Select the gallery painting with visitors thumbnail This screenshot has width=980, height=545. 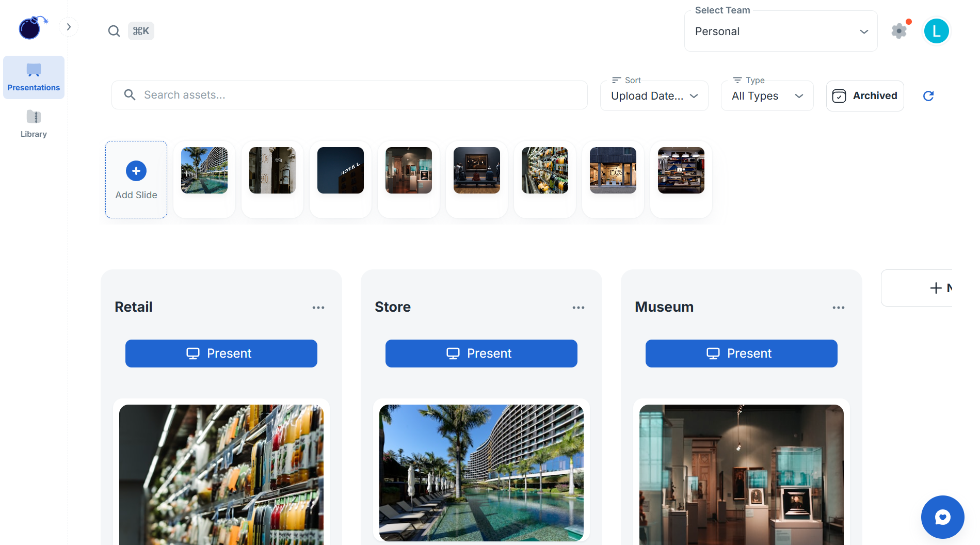click(x=477, y=170)
